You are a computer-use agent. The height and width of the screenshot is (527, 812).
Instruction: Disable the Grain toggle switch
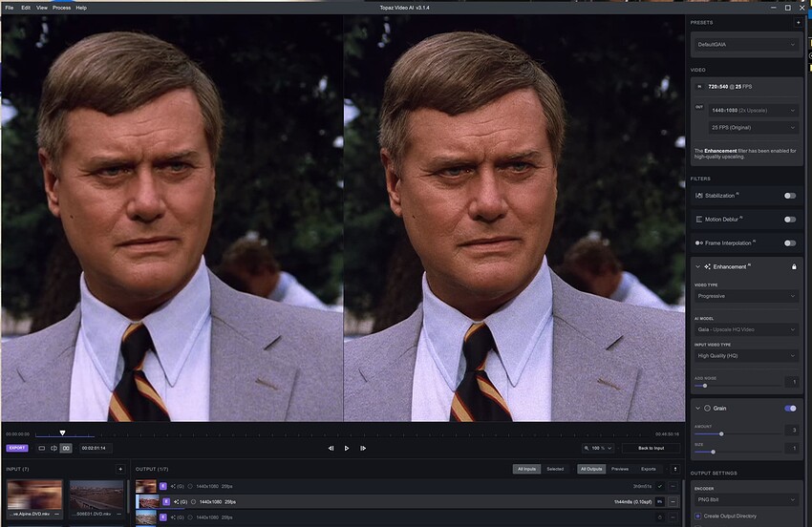pyautogui.click(x=790, y=409)
